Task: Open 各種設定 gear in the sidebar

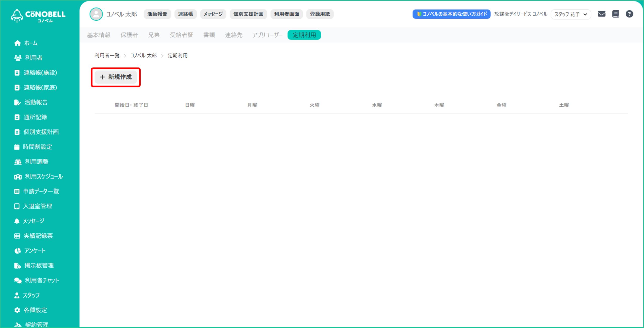Action: 30,310
